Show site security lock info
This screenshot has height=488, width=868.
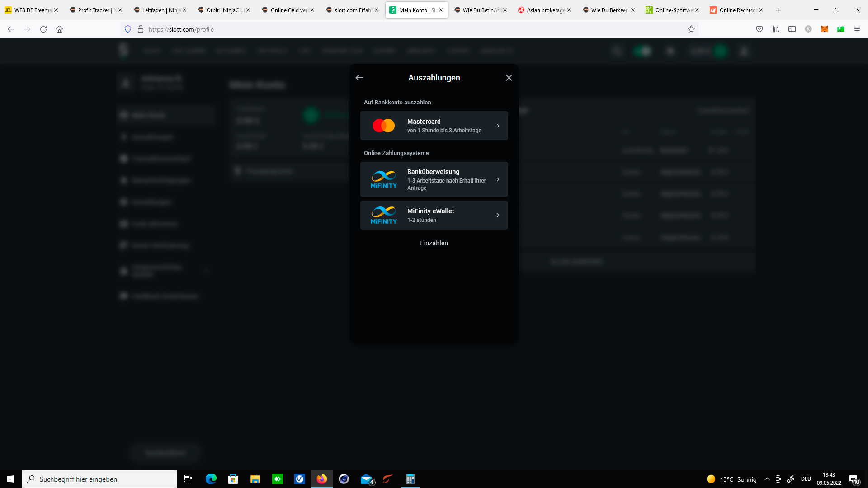click(x=141, y=29)
